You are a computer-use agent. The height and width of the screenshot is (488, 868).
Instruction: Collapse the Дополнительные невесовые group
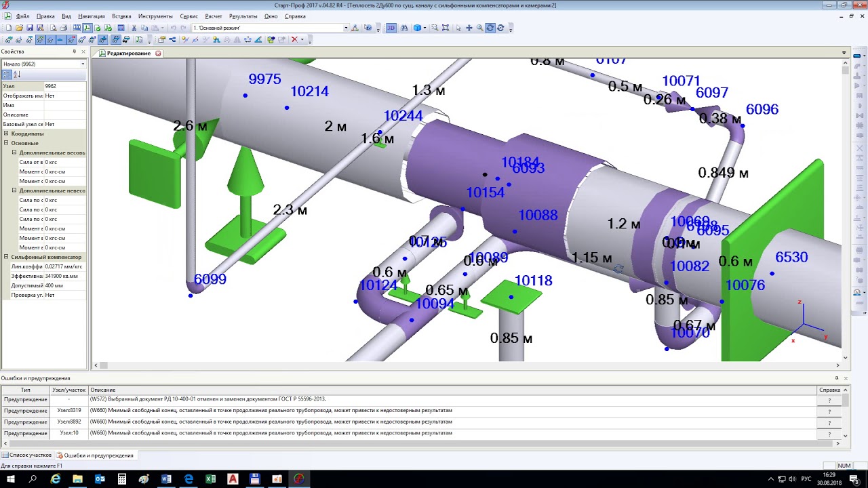coord(14,190)
